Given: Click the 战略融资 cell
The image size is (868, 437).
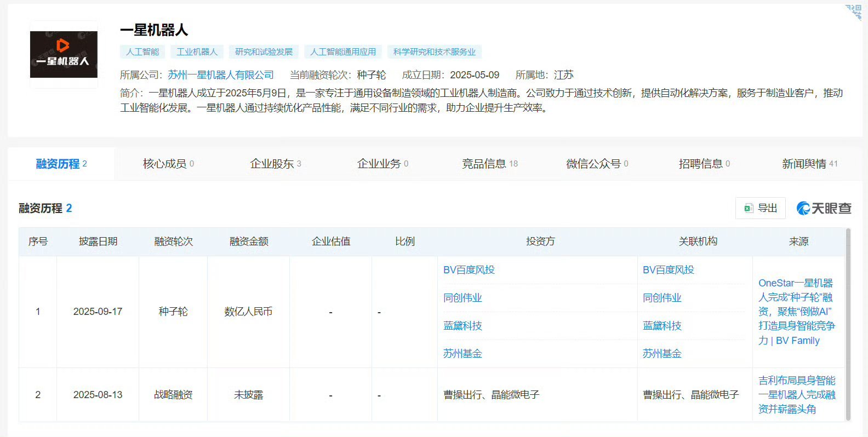Looking at the screenshot, I should pos(173,395).
